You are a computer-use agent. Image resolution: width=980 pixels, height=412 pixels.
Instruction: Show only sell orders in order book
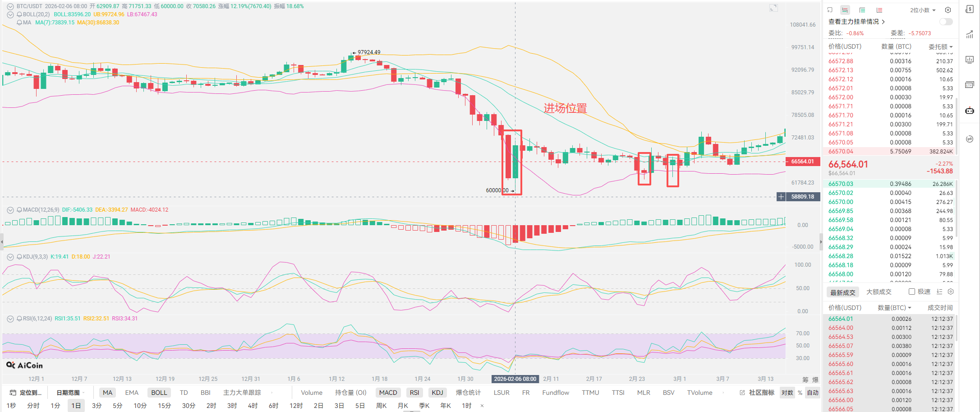tap(879, 10)
